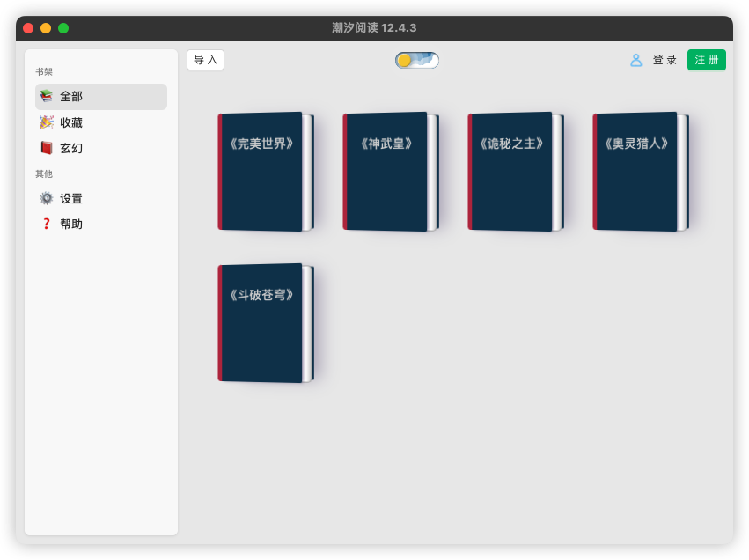Click the green 注册 register button
The width and height of the screenshot is (749, 560).
[706, 60]
